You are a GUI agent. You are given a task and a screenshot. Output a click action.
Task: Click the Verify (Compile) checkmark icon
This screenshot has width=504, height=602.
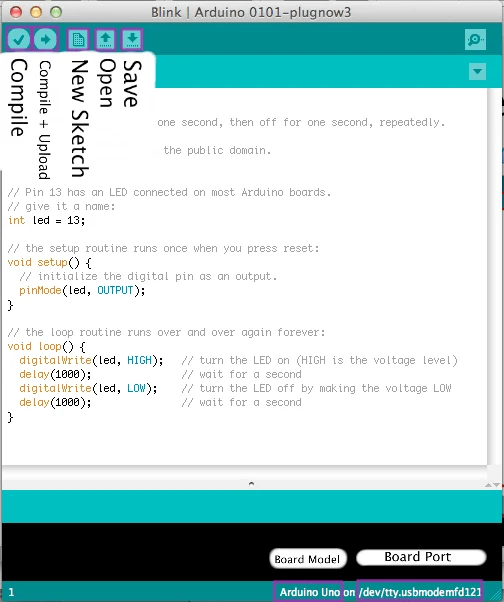[18, 39]
